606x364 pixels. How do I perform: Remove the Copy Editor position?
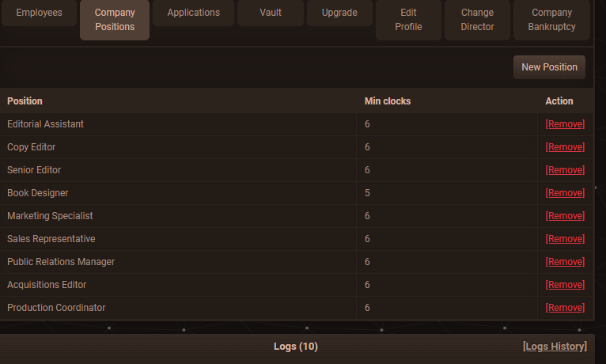565,147
